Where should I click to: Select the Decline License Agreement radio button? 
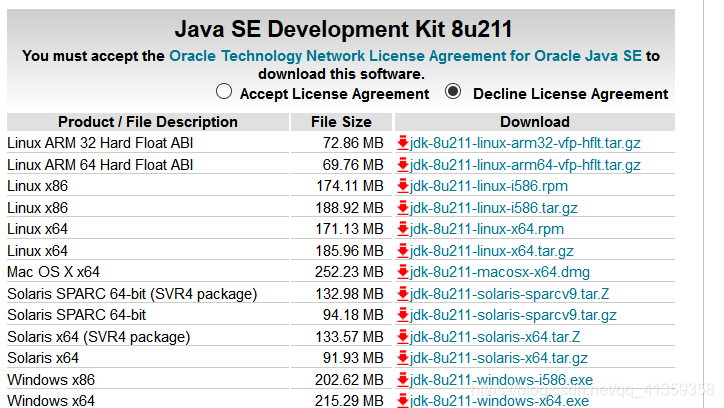point(453,91)
